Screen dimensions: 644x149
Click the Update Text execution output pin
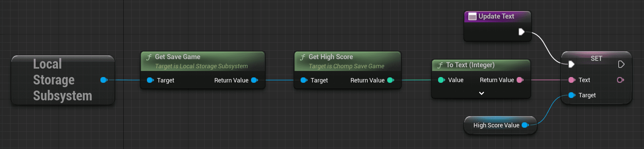point(521,32)
